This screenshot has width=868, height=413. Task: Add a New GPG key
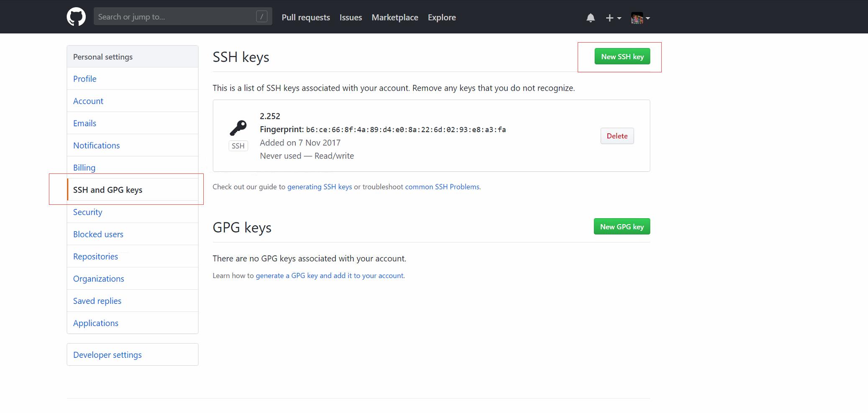point(622,227)
